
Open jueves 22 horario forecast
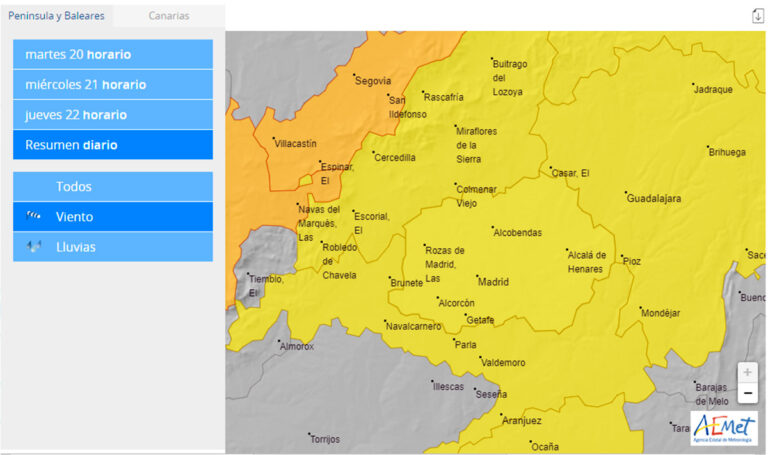coord(113,115)
